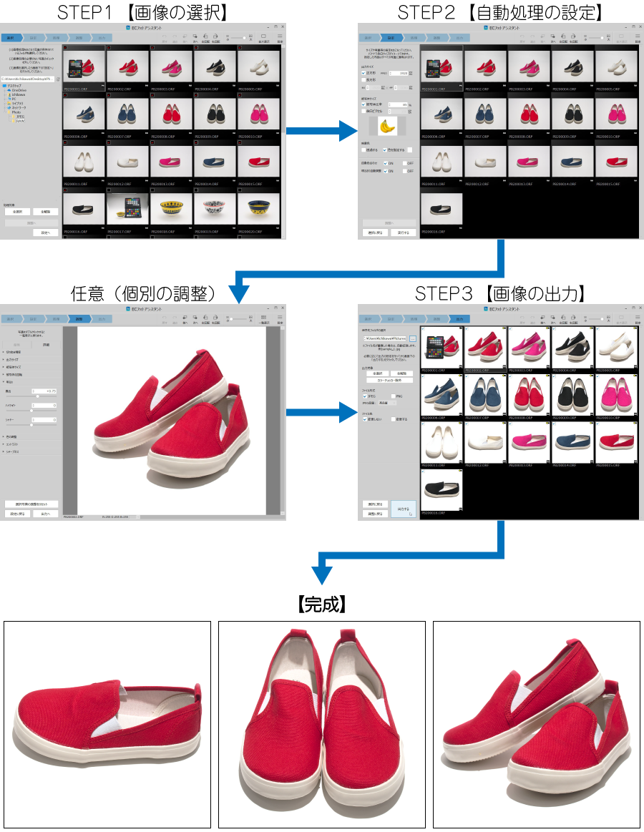
Task: Click 全解除 button in STEP1 window
Action: coord(46,212)
